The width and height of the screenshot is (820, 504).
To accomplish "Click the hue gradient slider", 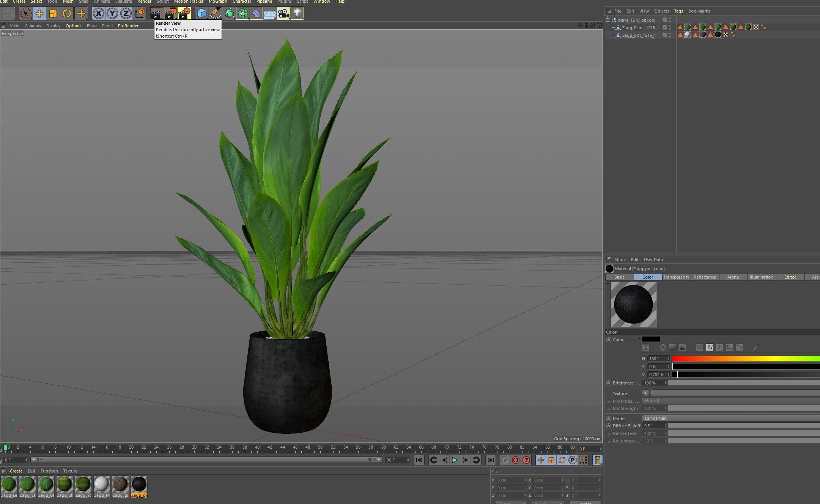I will tap(746, 359).
